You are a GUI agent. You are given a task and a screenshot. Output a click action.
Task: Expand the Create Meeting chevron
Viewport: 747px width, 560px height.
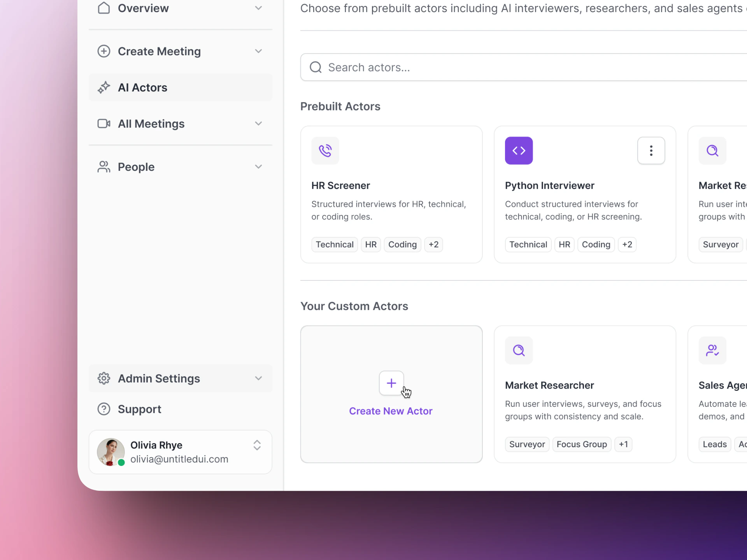(x=258, y=51)
